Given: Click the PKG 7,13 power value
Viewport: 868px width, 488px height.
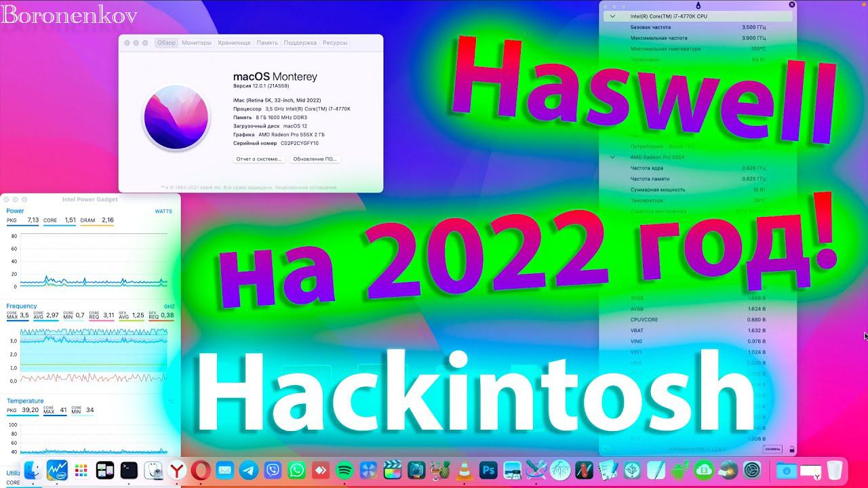Looking at the screenshot, I should coord(23,220).
